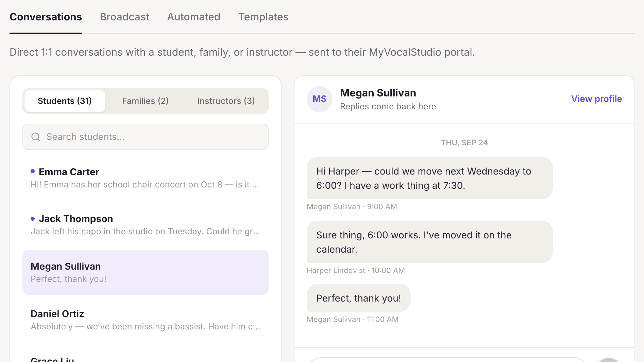
Task: Go to the Templates tab
Action: [263, 17]
